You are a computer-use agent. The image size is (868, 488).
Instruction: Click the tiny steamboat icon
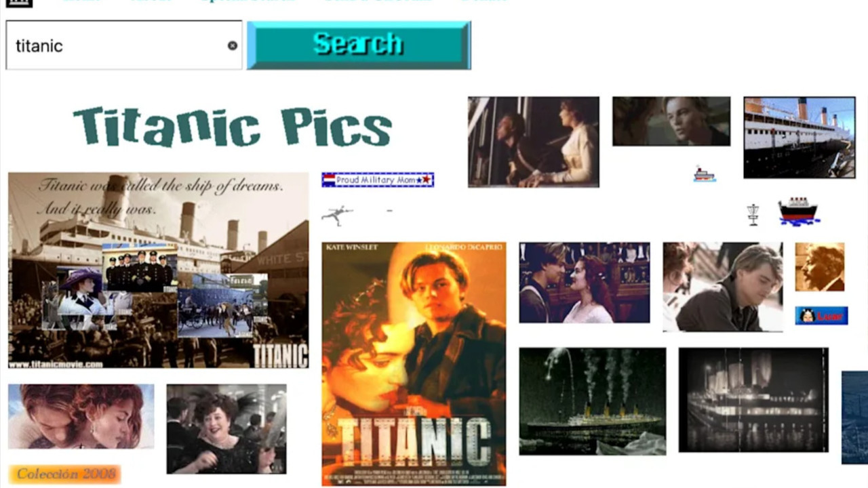(704, 174)
